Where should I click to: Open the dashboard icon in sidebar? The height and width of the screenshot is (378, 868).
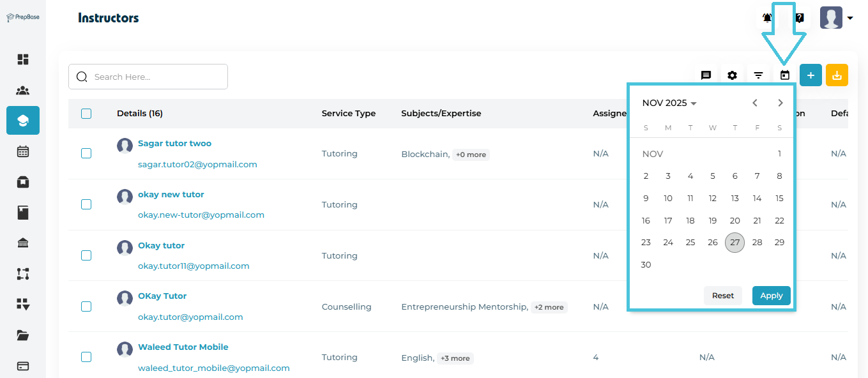click(23, 59)
